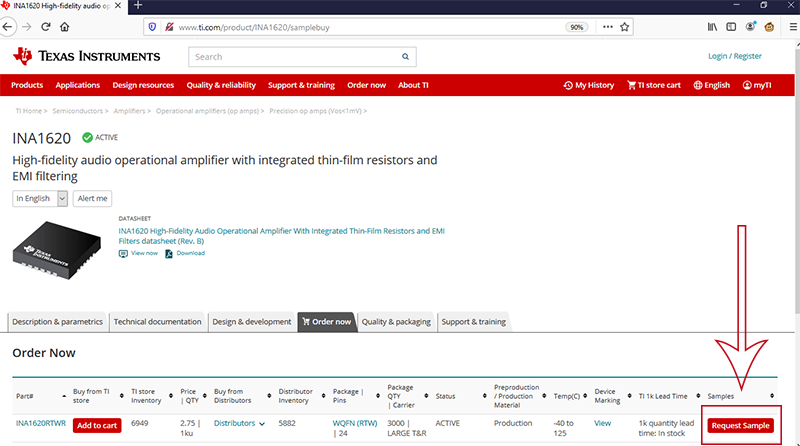
Task: Change language via English globe
Action: point(712,85)
